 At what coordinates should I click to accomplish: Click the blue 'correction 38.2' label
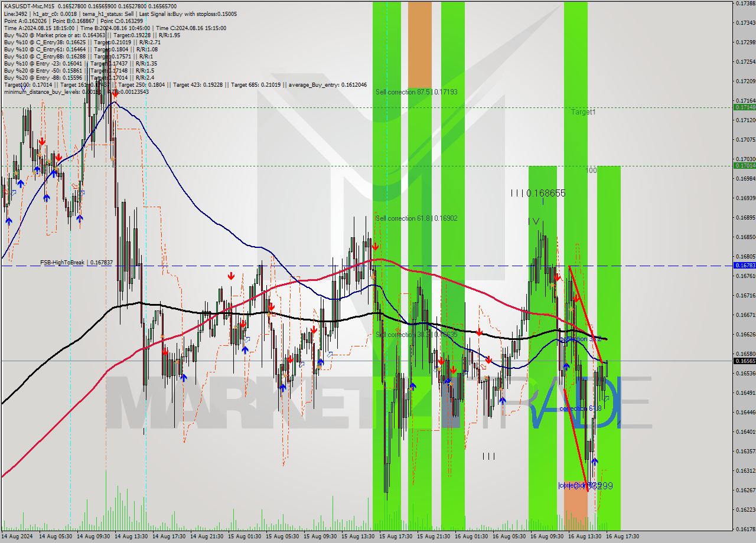(x=580, y=339)
